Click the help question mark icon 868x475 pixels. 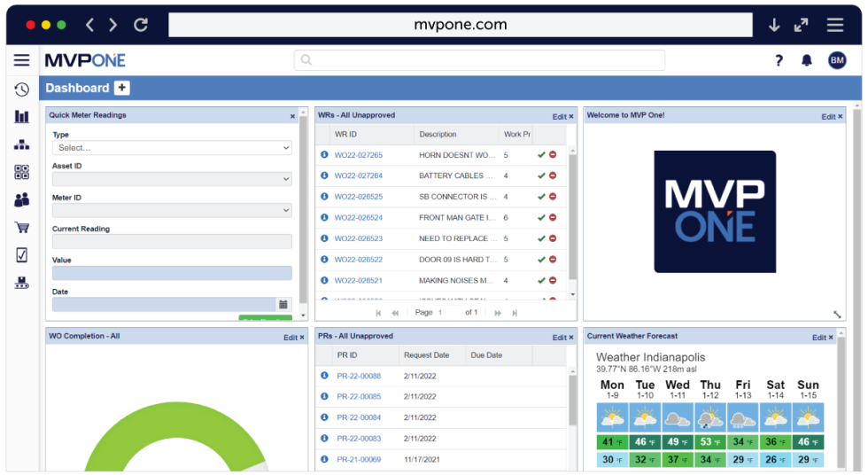(779, 60)
